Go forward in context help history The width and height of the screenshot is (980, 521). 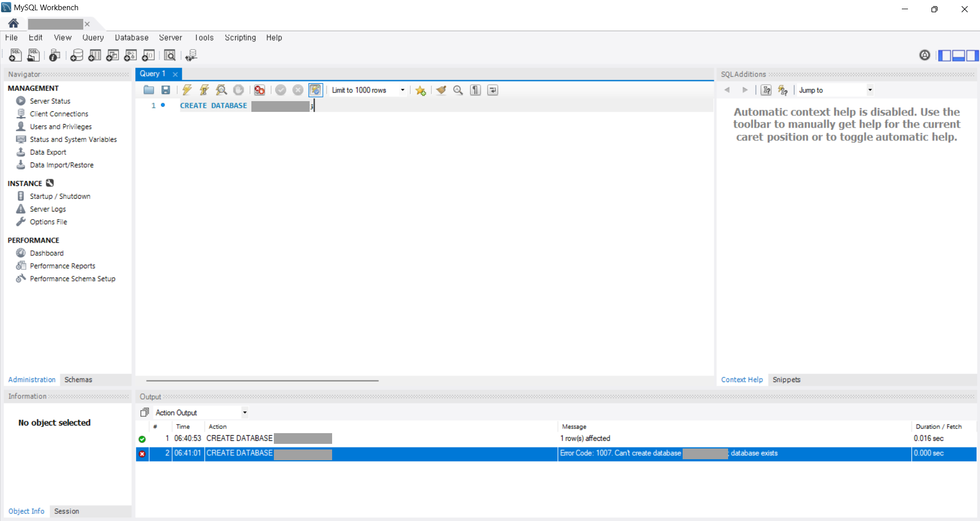745,90
